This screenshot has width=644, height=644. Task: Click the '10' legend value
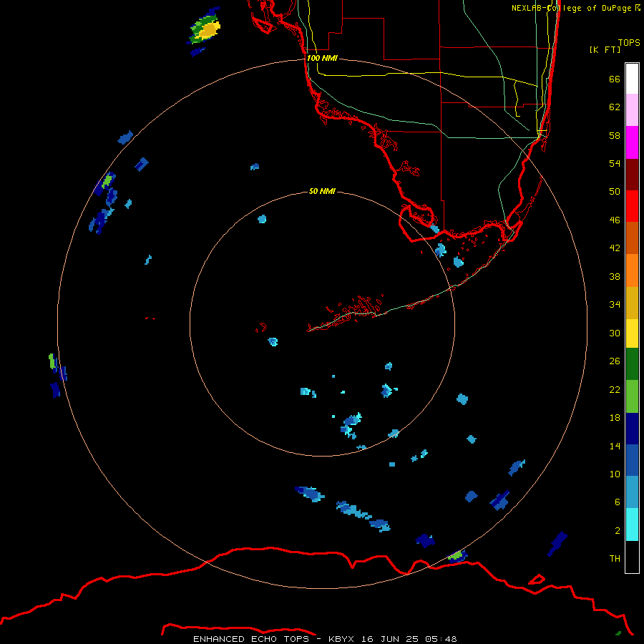(x=615, y=474)
